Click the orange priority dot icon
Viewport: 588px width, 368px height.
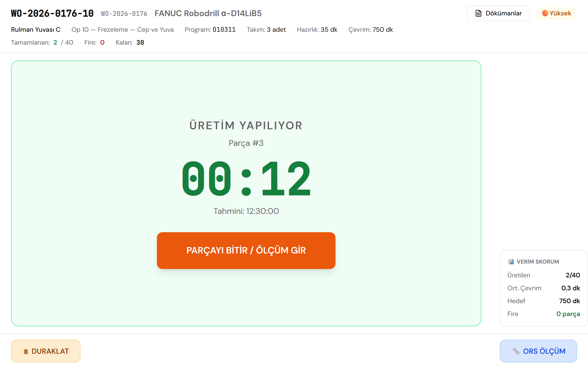point(545,13)
